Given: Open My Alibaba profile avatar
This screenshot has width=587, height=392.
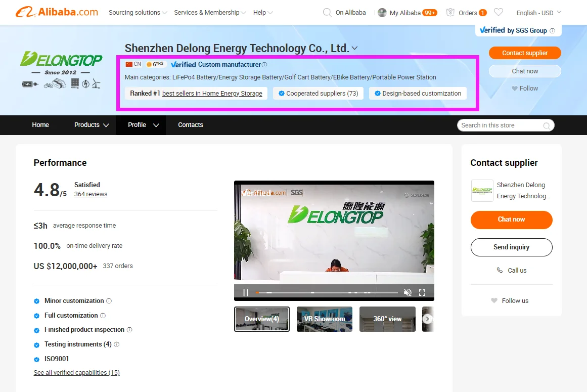Looking at the screenshot, I should [382, 13].
